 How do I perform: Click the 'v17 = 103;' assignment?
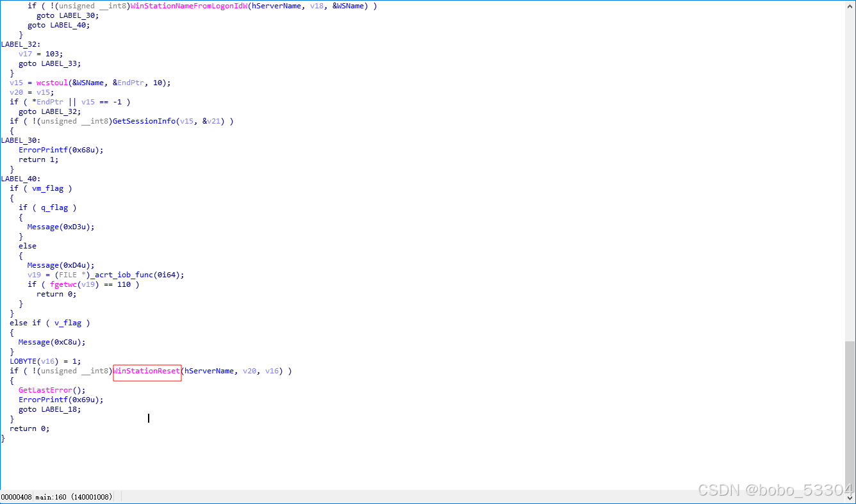41,54
